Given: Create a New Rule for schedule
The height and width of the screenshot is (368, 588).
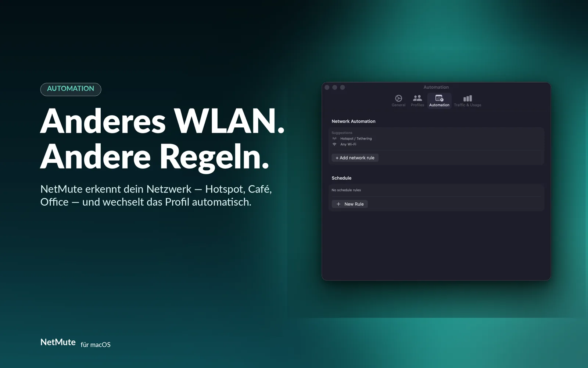Looking at the screenshot, I should pyautogui.click(x=350, y=204).
